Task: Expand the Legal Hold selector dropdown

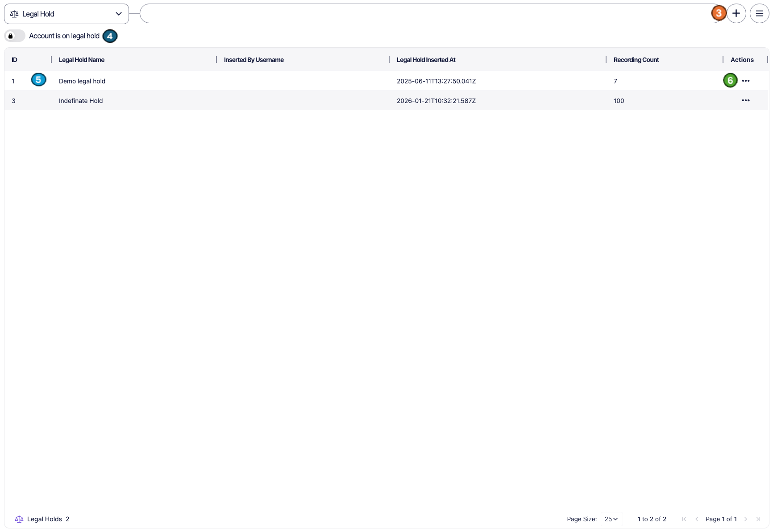Action: click(119, 14)
